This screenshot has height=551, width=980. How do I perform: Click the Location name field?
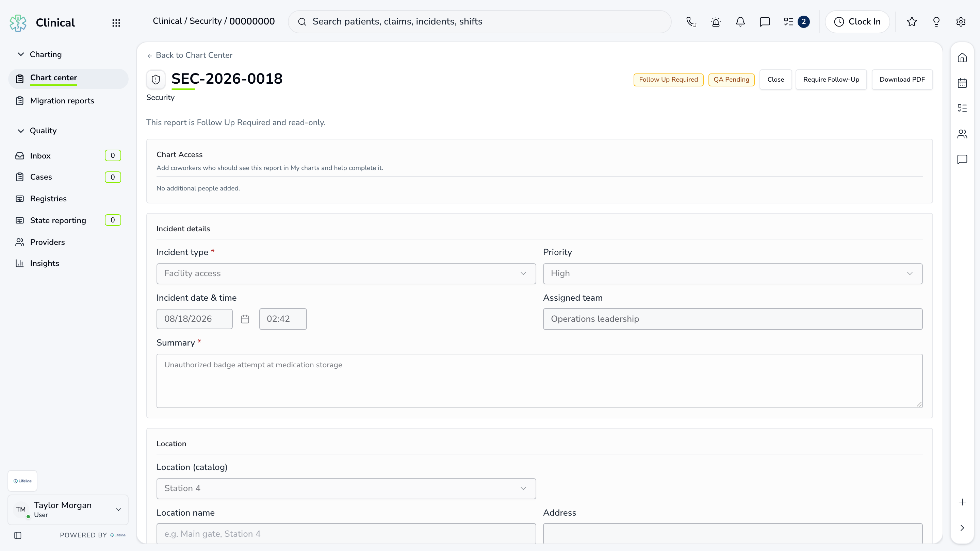(346, 534)
